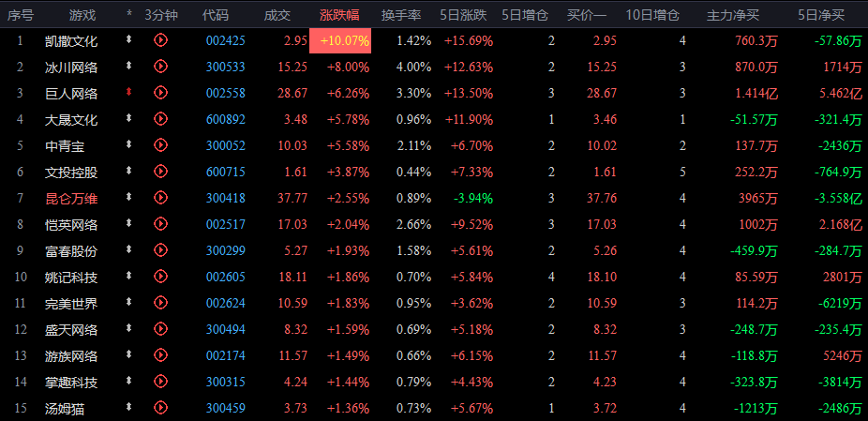Click the 5日增仓 column header

point(525,15)
